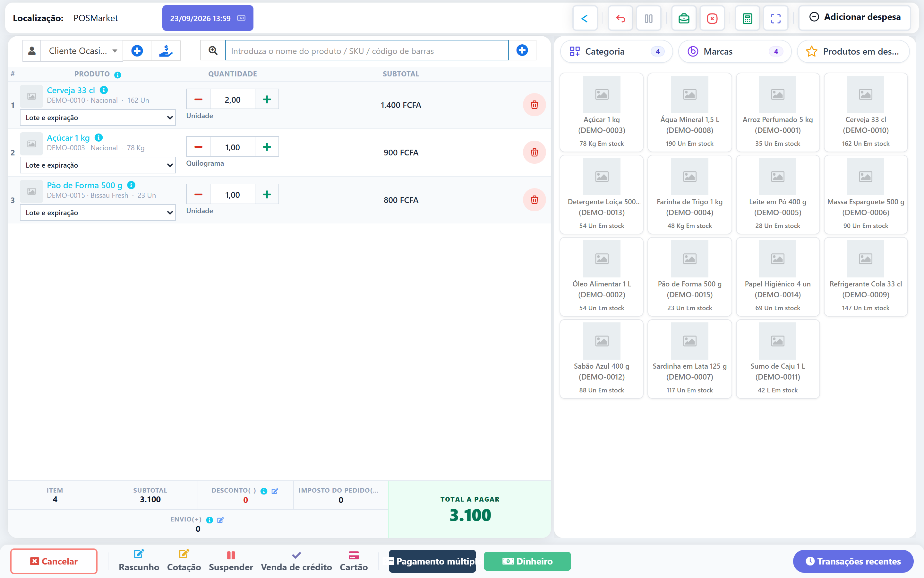
Task: Edit shipping using pencil icon next to Envio
Action: (220, 520)
